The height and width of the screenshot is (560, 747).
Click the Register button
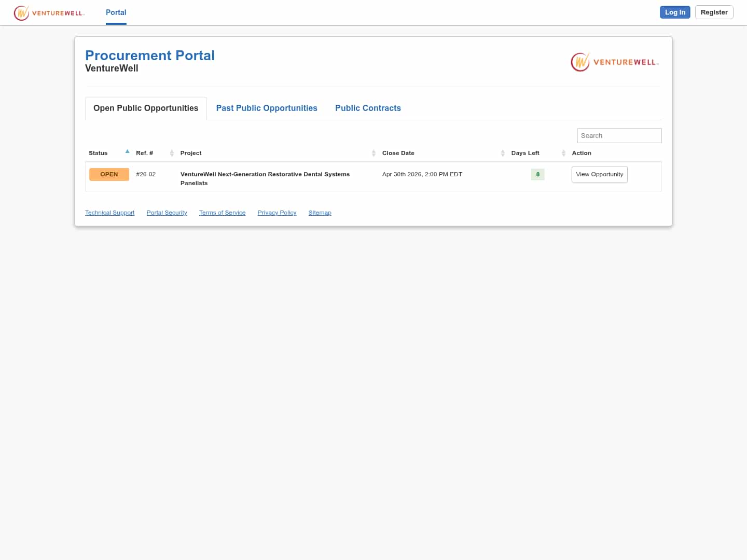(714, 12)
